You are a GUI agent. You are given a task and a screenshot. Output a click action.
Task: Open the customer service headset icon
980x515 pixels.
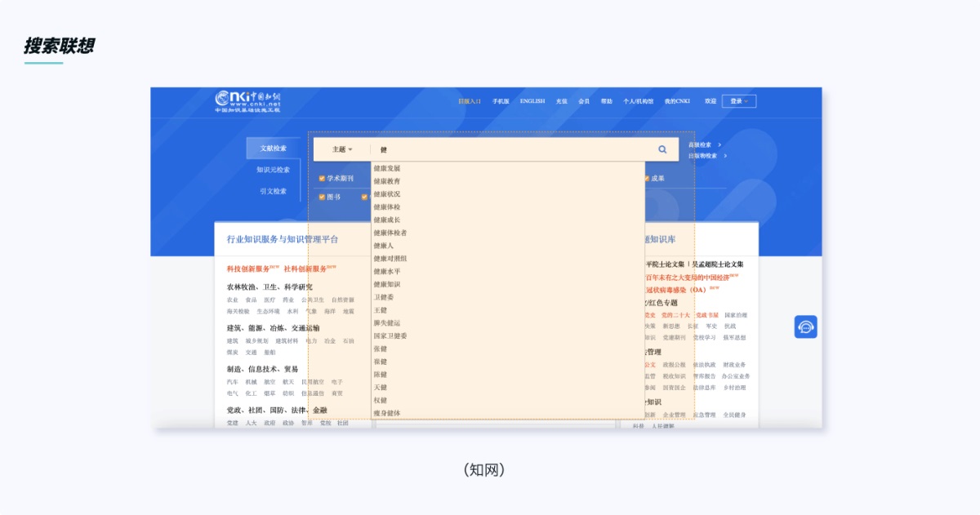click(x=806, y=326)
